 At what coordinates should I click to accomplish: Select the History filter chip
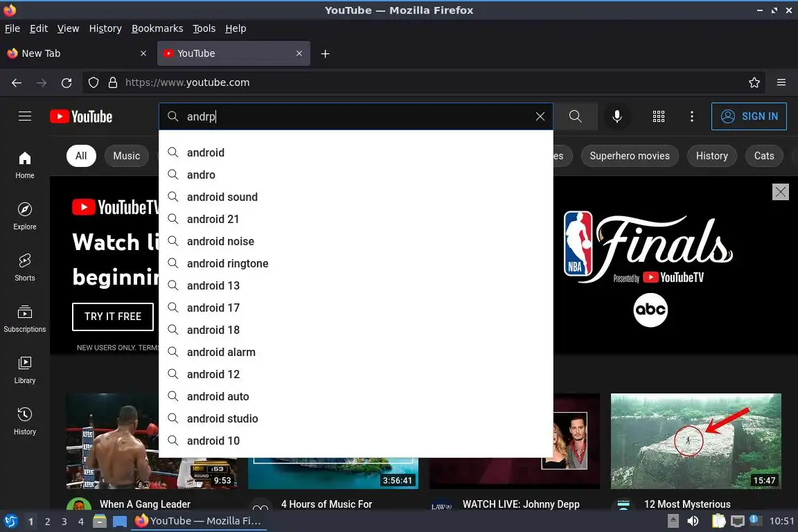click(x=711, y=156)
